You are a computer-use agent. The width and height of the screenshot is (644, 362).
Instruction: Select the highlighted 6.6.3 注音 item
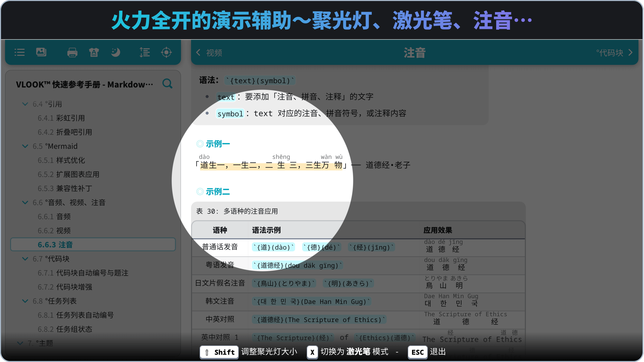click(x=93, y=245)
